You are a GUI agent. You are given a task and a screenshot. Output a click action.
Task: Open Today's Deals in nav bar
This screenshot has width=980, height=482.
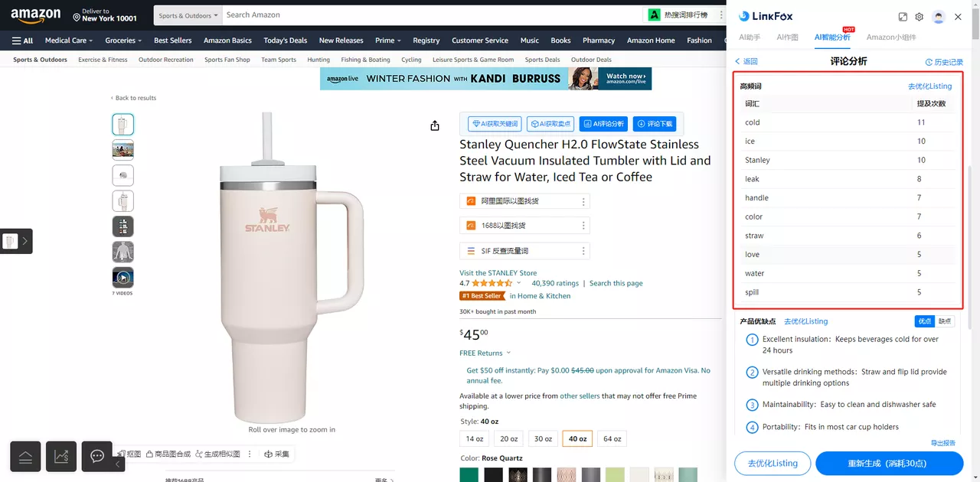(285, 41)
